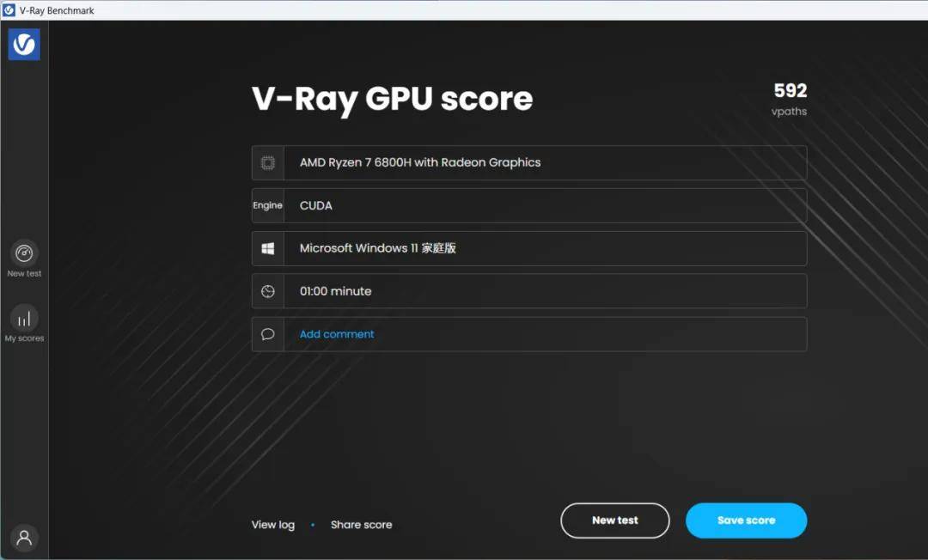Save the score with the blue button

coord(747,520)
